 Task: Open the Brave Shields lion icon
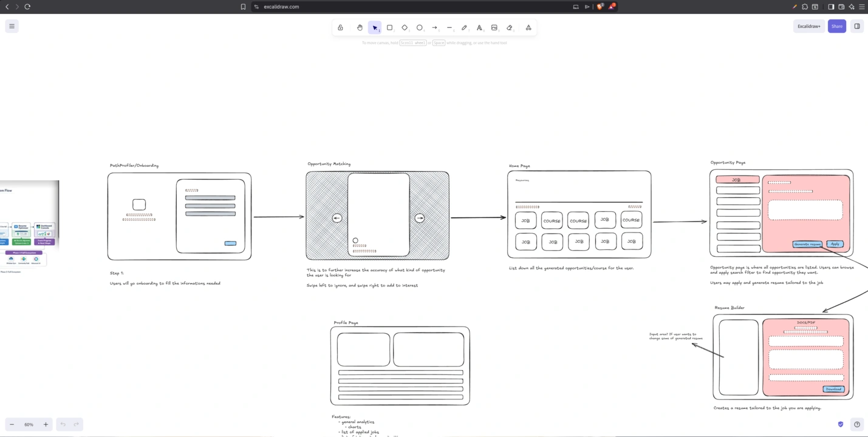tap(600, 7)
